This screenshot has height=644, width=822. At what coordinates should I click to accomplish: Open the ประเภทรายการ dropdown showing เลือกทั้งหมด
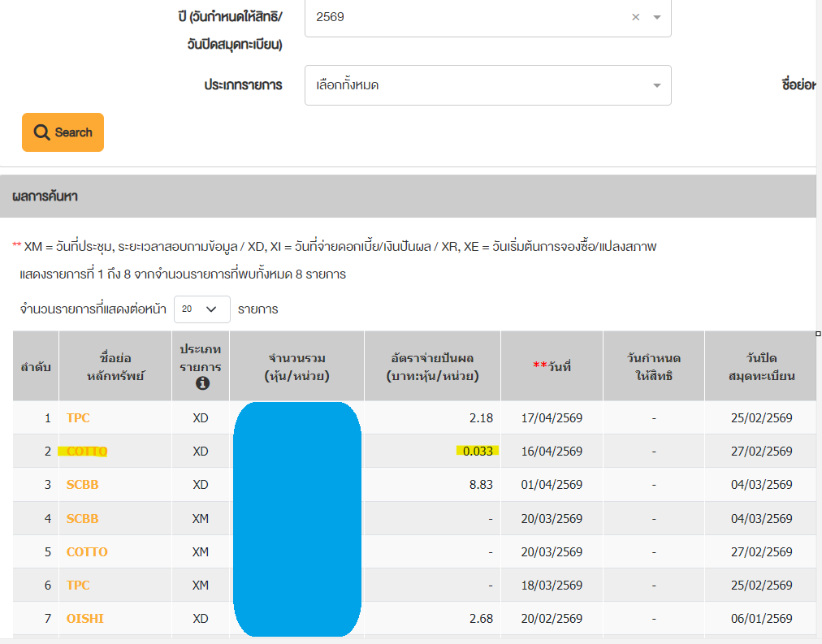click(x=487, y=85)
